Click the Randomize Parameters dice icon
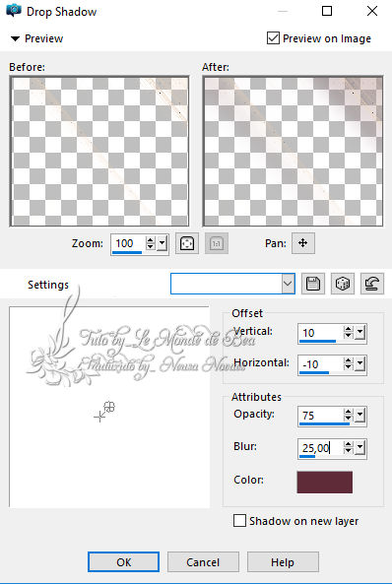Viewport: 392px width, 584px height. [x=343, y=285]
